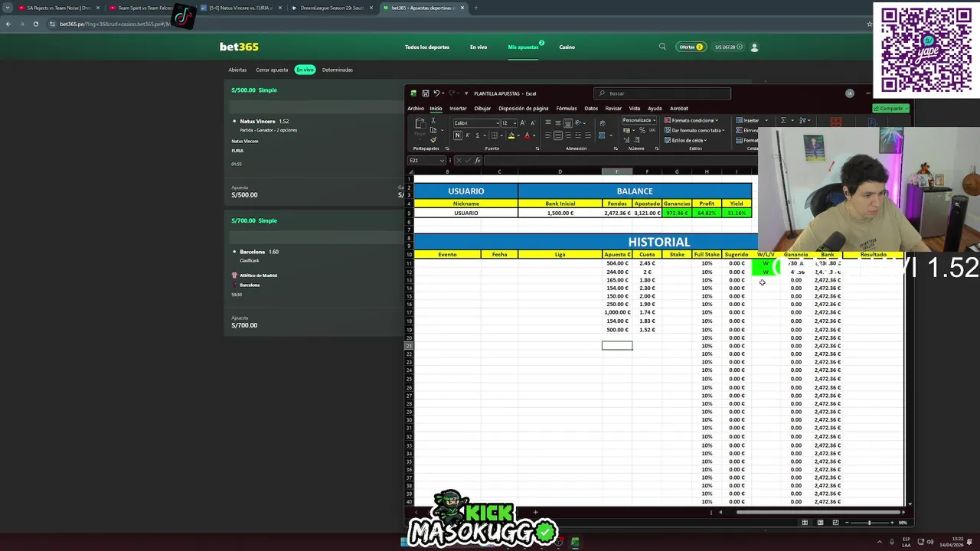This screenshot has height=551, width=980.
Task: Switch to the Insertar ribbon tab
Action: 458,109
